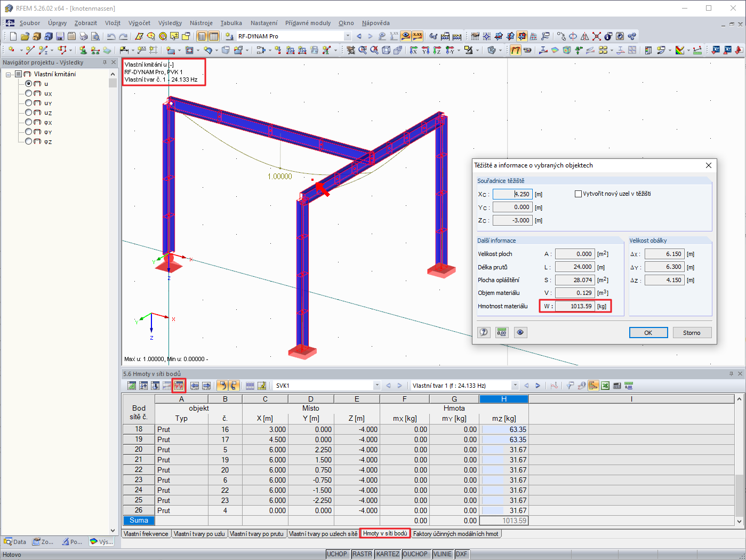This screenshot has width=746, height=560.
Task: Export the table to Excel
Action: coord(605,386)
